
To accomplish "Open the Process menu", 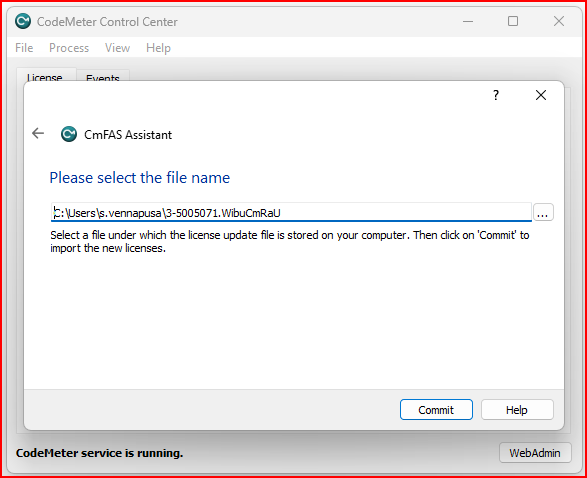I will coord(69,48).
